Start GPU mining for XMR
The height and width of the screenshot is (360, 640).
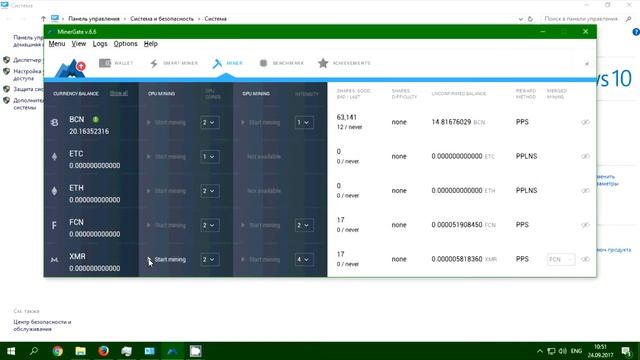tap(260, 260)
